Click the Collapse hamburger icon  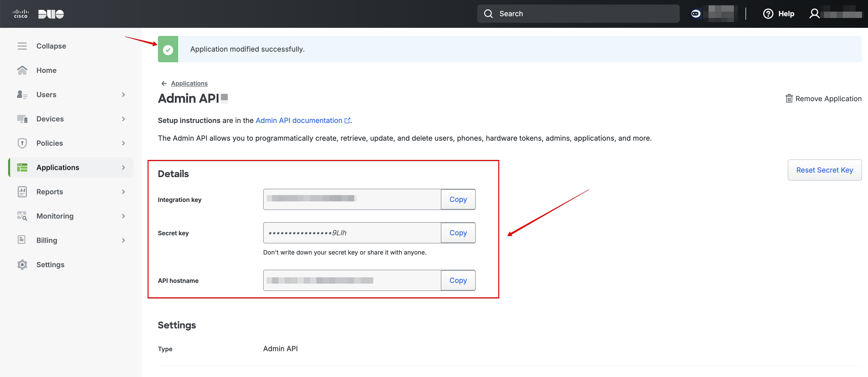pos(22,46)
